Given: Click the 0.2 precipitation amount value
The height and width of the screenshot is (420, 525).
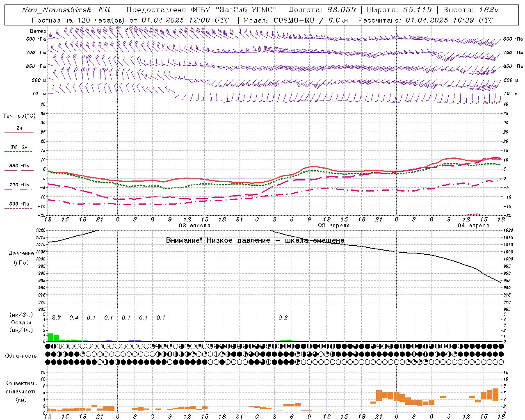Looking at the screenshot, I should pos(283,317).
